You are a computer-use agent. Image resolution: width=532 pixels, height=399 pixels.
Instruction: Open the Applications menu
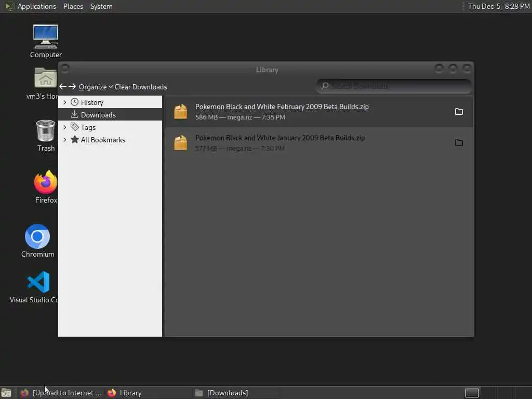click(37, 6)
